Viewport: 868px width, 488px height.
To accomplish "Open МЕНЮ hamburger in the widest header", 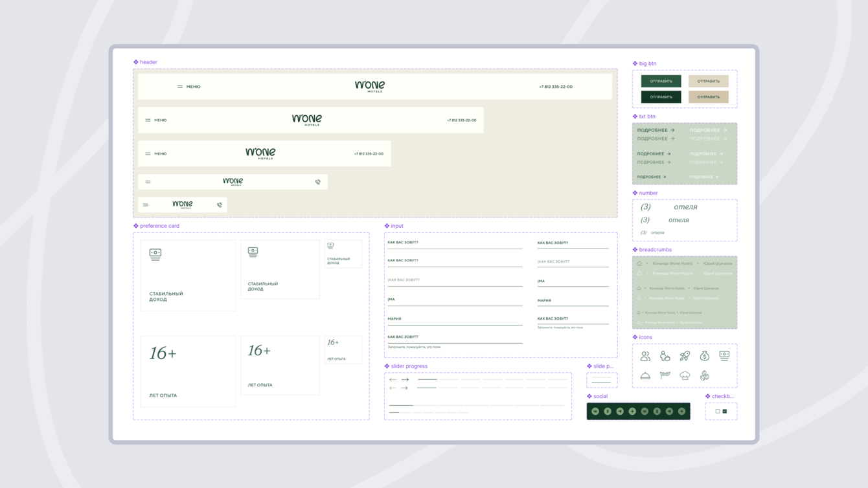I will pos(188,87).
